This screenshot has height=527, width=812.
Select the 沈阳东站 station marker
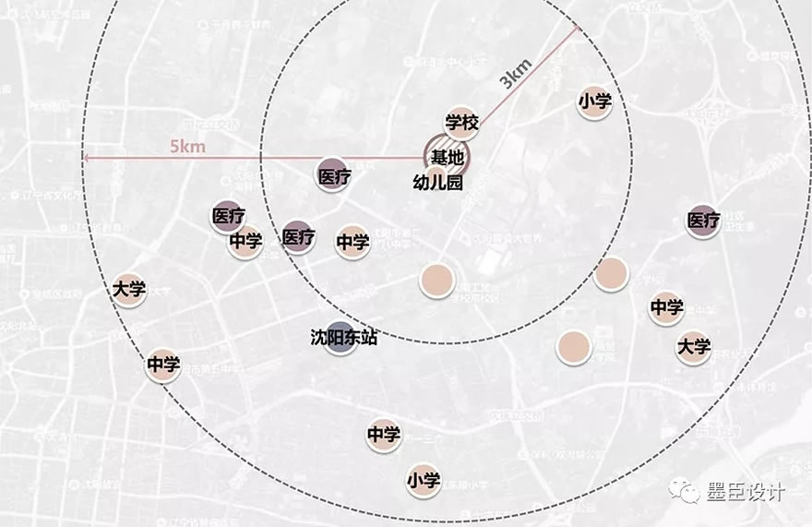[342, 339]
